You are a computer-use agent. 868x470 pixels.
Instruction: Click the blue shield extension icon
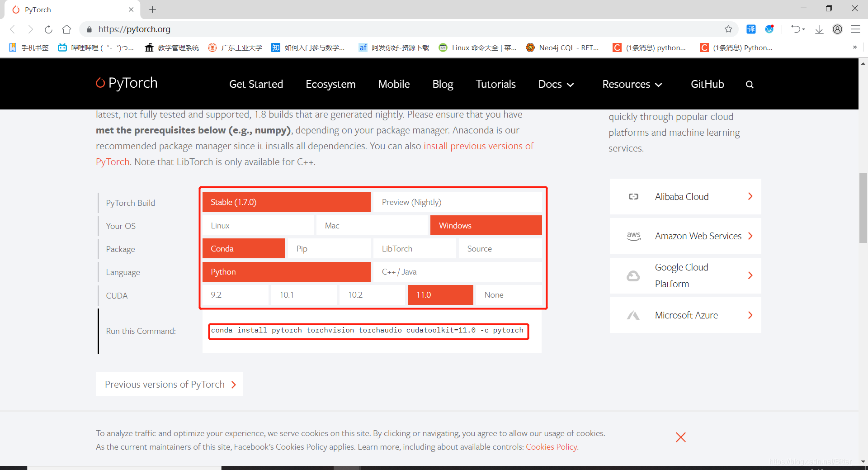click(x=769, y=29)
